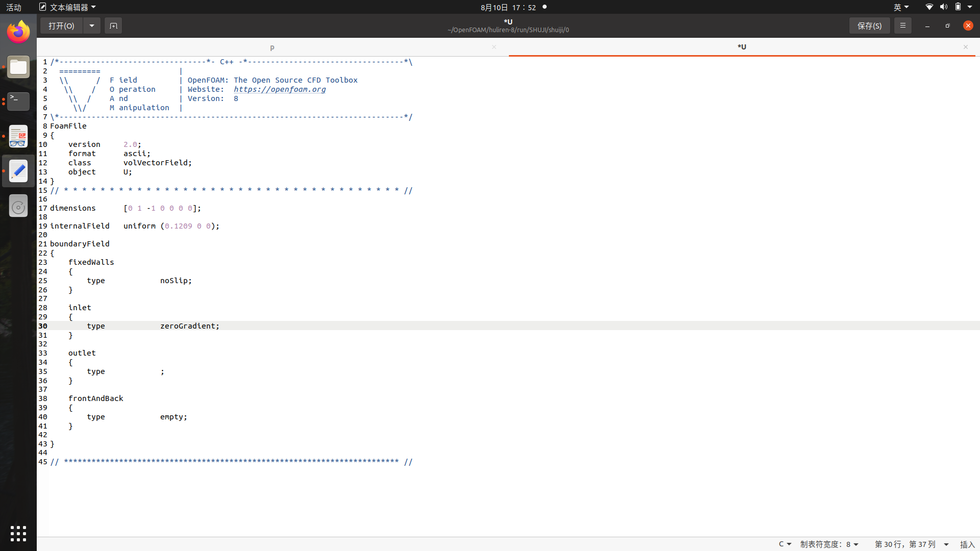This screenshot has height=551, width=980.
Task: Expand the recent files dropdown arrow next to Open
Action: pos(92,26)
